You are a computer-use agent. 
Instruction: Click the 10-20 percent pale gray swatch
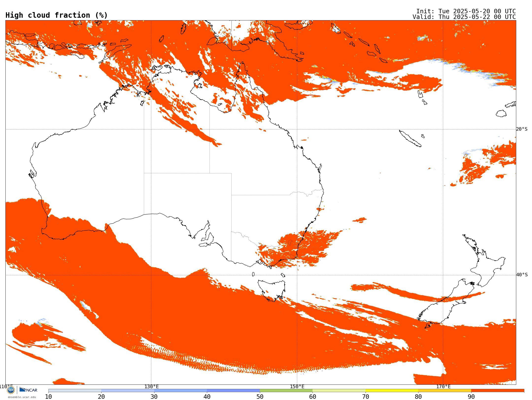75,391
